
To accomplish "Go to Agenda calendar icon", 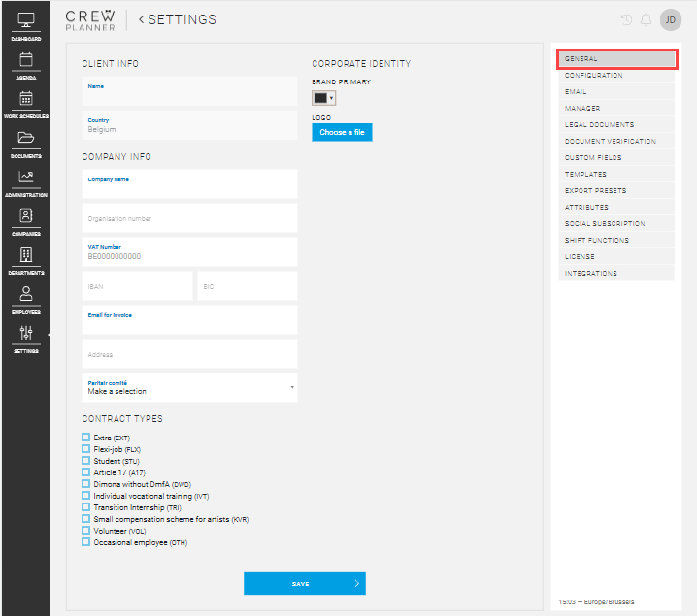I will 26,59.
